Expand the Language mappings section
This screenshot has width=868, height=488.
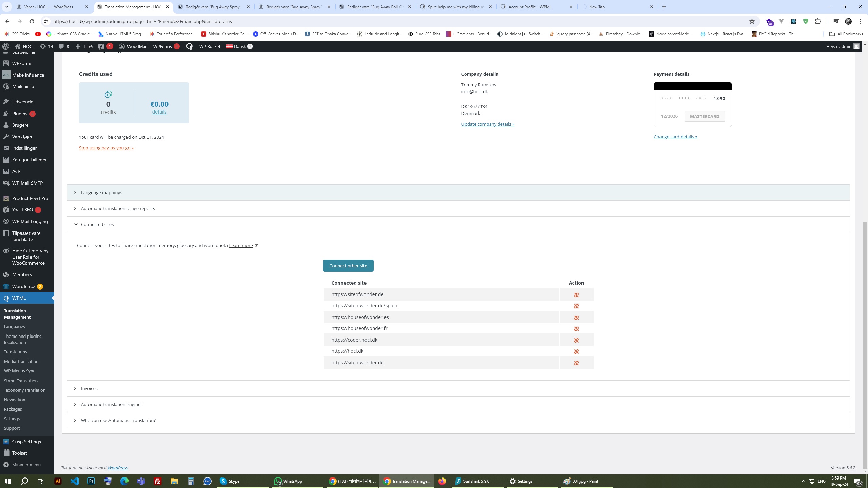(458, 192)
